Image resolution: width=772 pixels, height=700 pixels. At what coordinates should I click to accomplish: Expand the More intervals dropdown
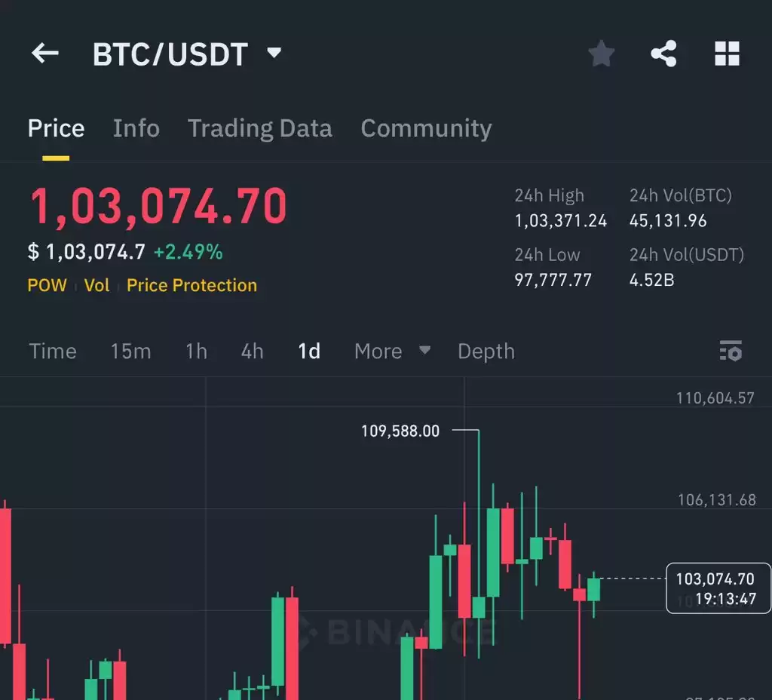(392, 352)
